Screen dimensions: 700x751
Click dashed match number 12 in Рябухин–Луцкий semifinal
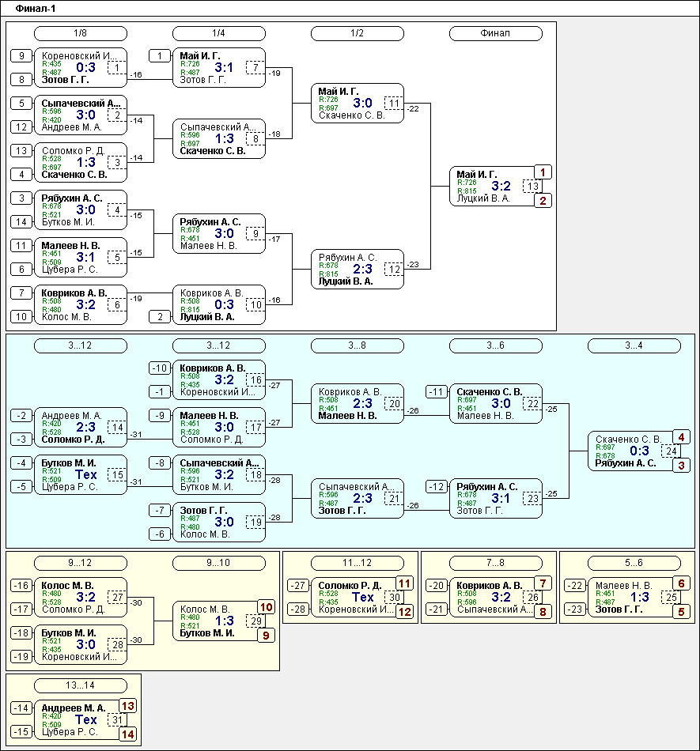(x=395, y=269)
